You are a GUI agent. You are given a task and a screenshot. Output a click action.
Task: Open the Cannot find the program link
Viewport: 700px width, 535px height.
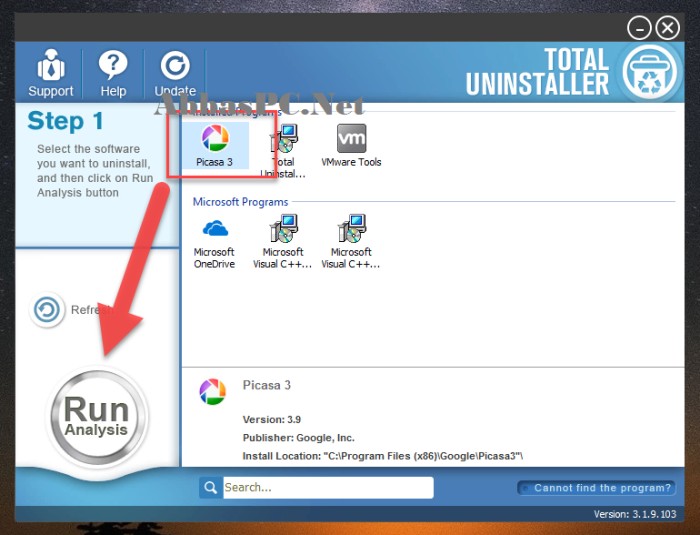tap(596, 488)
